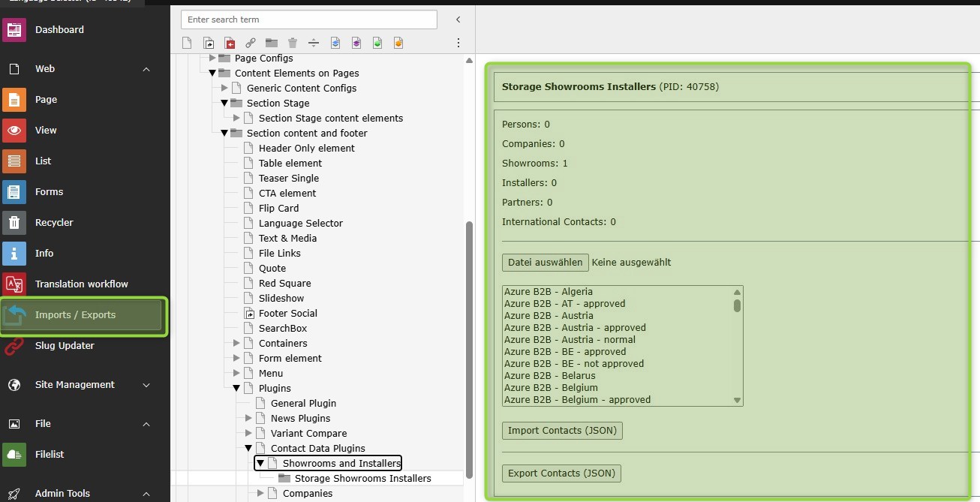Image resolution: width=980 pixels, height=502 pixels.
Task: Click the Dashboard icon in sidebar
Action: pos(14,30)
